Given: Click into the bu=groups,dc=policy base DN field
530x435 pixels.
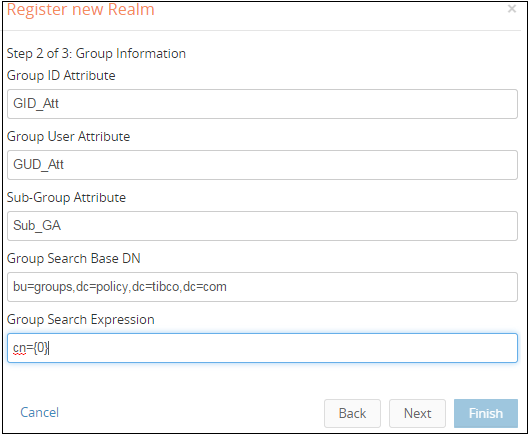Looking at the screenshot, I should 262,287.
